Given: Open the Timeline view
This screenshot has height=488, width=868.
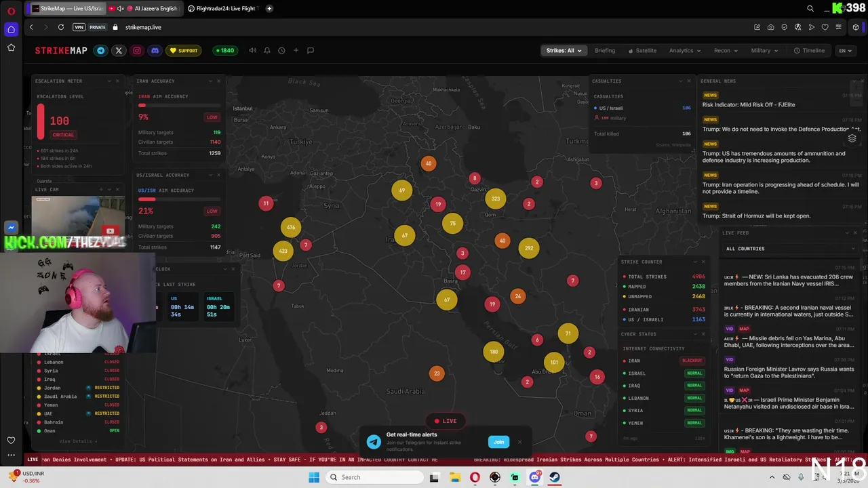Looking at the screenshot, I should [810, 50].
